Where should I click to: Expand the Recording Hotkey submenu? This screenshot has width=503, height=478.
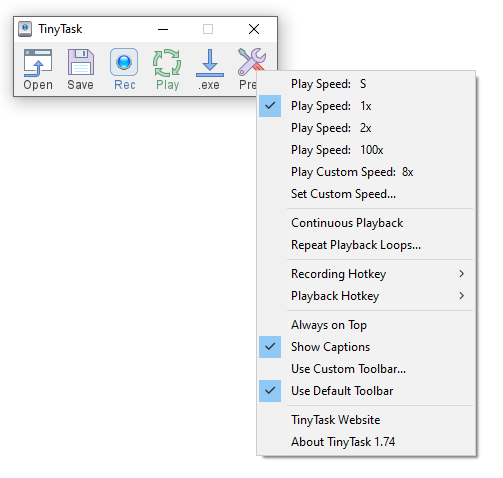click(366, 274)
